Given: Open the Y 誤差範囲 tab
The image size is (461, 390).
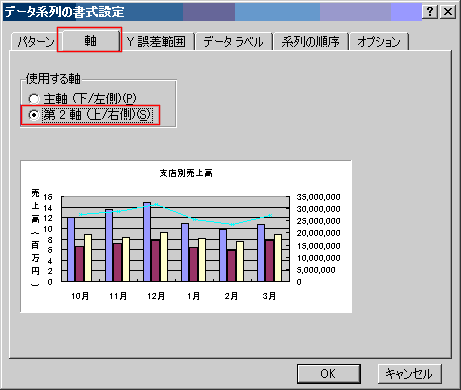Looking at the screenshot, I should (156, 42).
